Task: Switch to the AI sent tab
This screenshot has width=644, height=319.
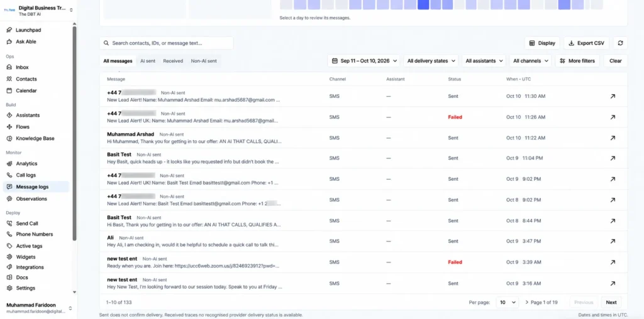Action: (148, 61)
